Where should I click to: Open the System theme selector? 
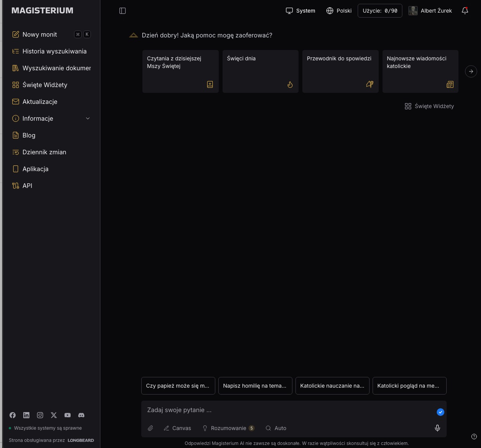[300, 11]
